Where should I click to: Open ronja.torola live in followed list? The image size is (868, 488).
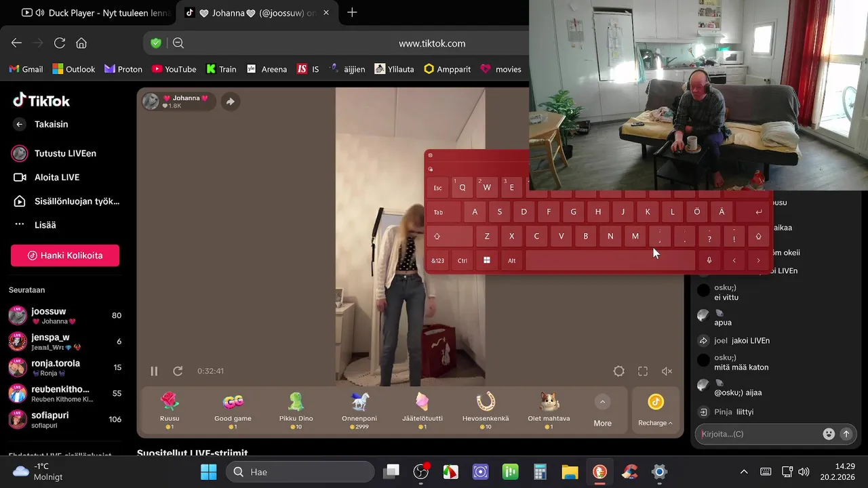[65, 368]
